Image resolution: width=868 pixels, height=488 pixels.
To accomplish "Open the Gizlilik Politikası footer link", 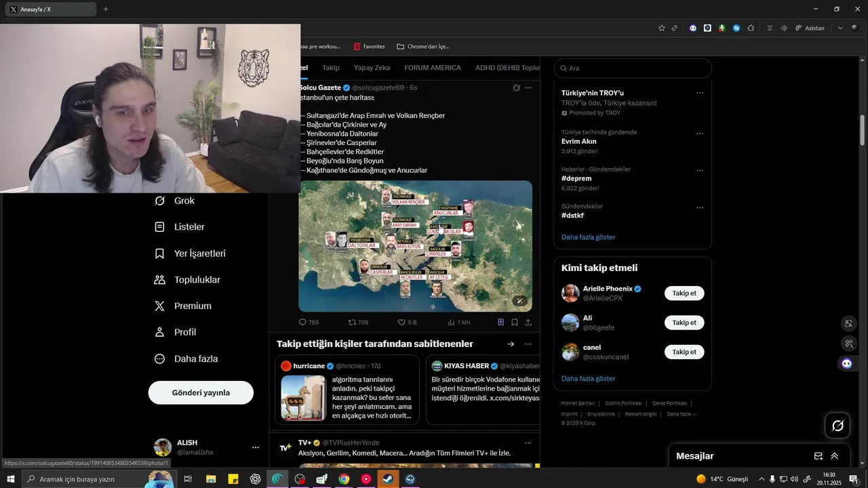I will (623, 403).
